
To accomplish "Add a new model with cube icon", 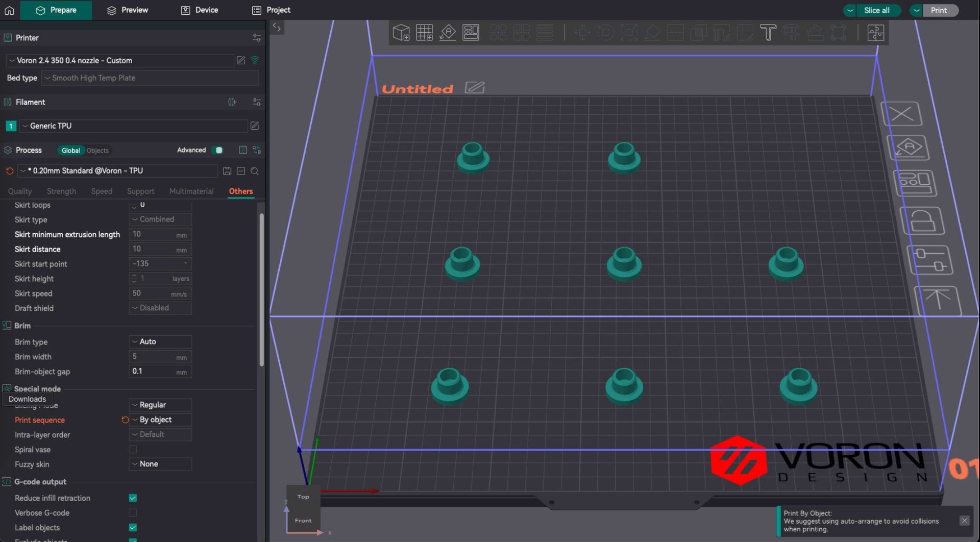I will pyautogui.click(x=401, y=33).
